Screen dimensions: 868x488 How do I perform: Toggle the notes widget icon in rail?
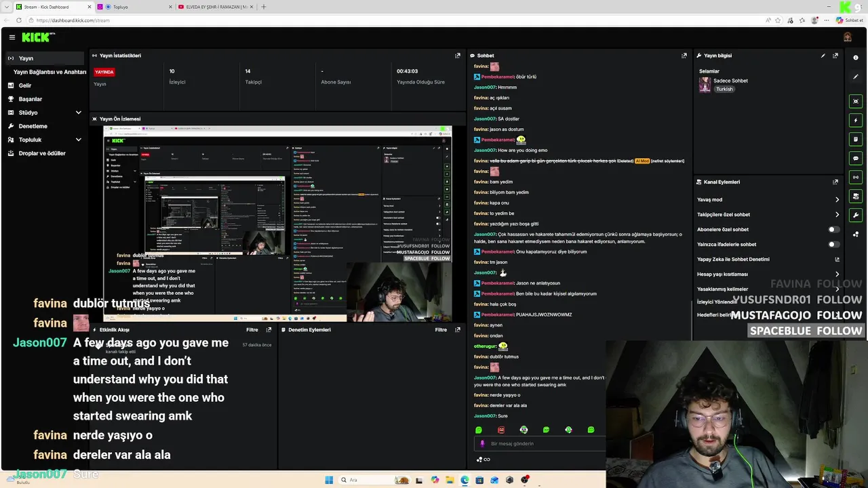(x=856, y=139)
